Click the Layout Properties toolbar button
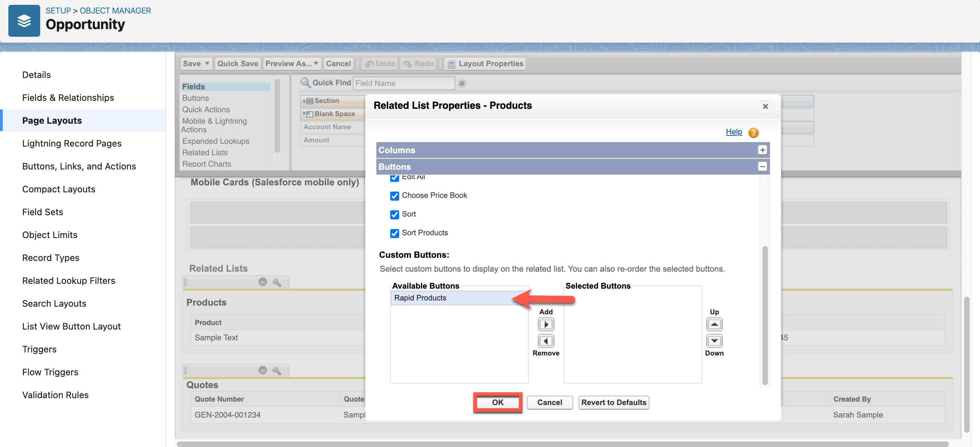This screenshot has height=447, width=980. coord(485,63)
